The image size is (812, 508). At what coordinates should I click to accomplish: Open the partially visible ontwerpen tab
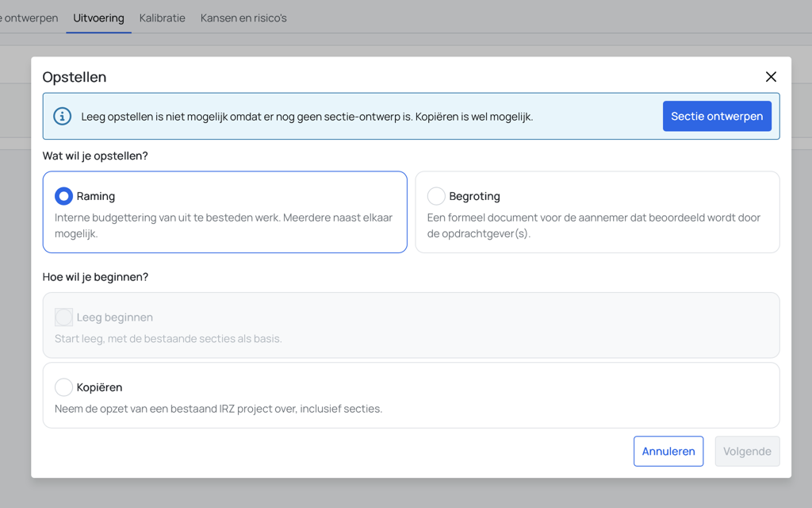[x=29, y=18]
